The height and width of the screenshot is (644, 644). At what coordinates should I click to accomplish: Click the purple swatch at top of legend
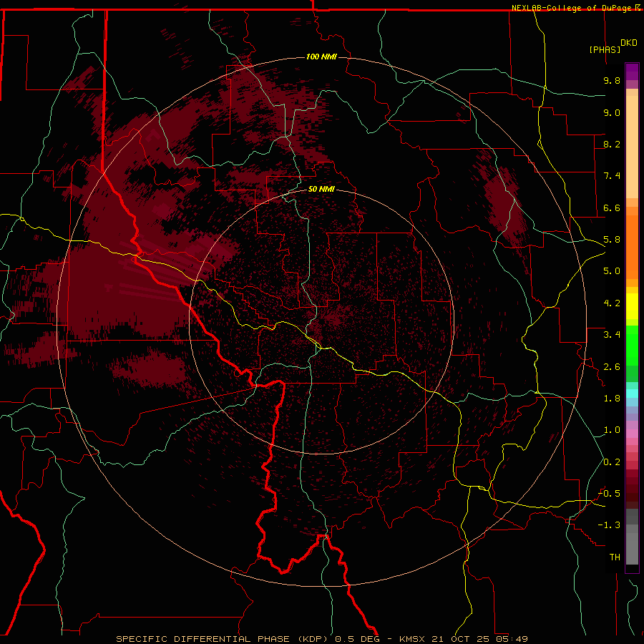[x=632, y=72]
